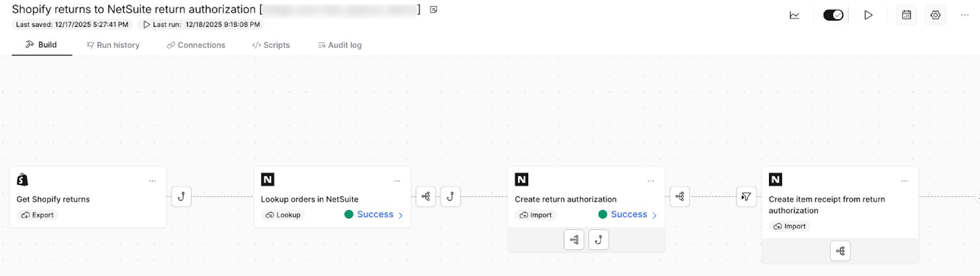Open Get Shopify returns ellipsis menu
980x276 pixels.
point(152,181)
